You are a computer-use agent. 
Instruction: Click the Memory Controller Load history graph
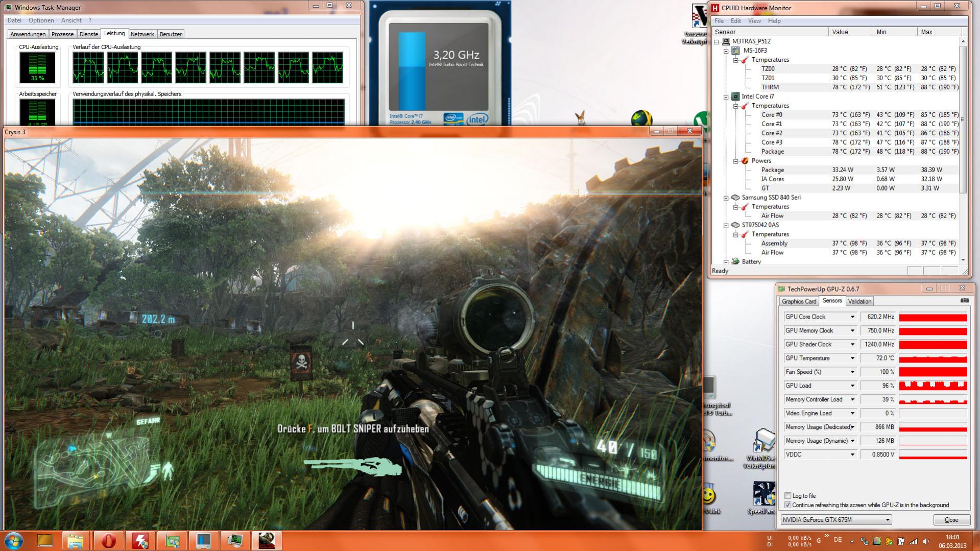(933, 400)
